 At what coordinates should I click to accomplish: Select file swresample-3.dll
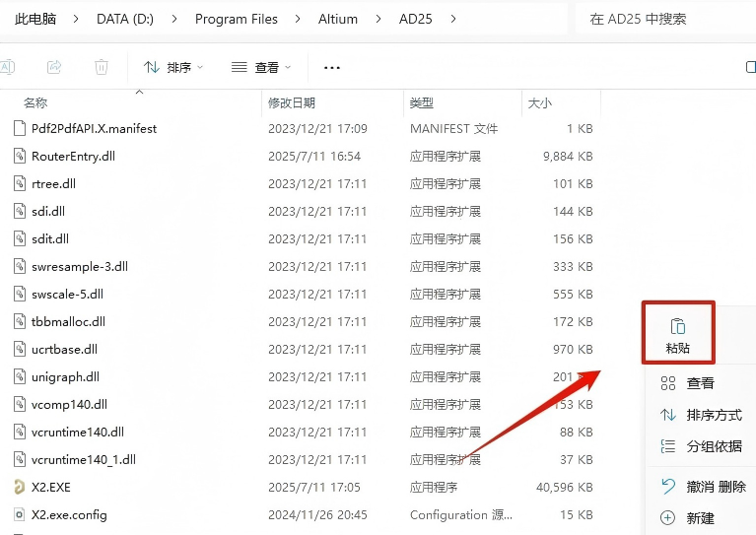[x=80, y=267]
